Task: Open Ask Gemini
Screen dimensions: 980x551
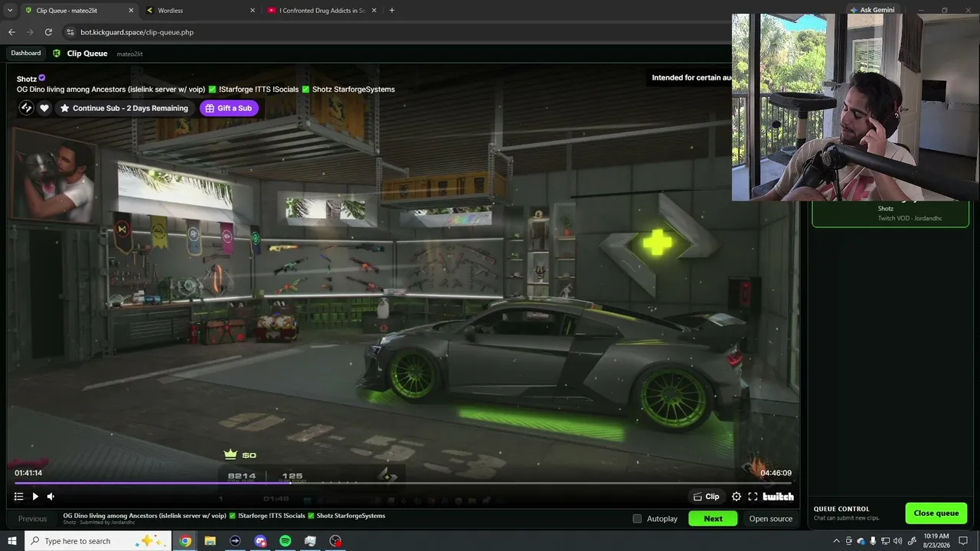Action: (871, 10)
